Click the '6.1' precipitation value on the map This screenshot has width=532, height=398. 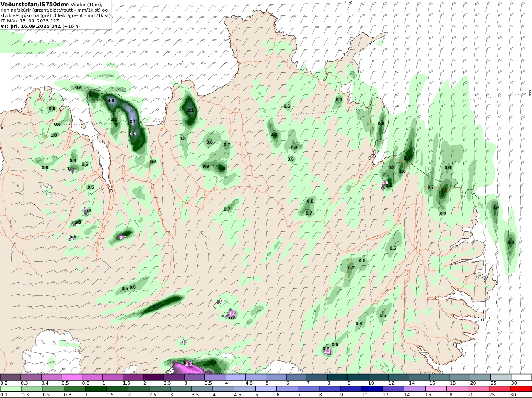[x=133, y=122]
